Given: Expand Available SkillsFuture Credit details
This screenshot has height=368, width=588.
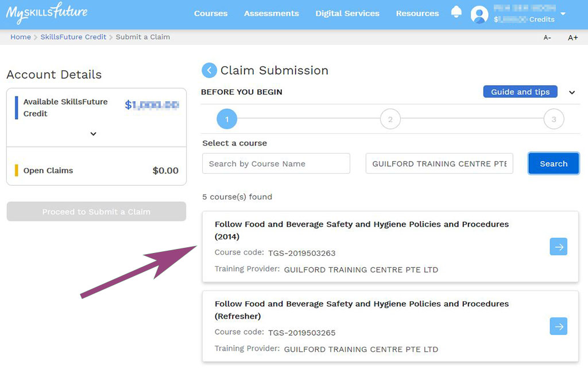Looking at the screenshot, I should [94, 133].
